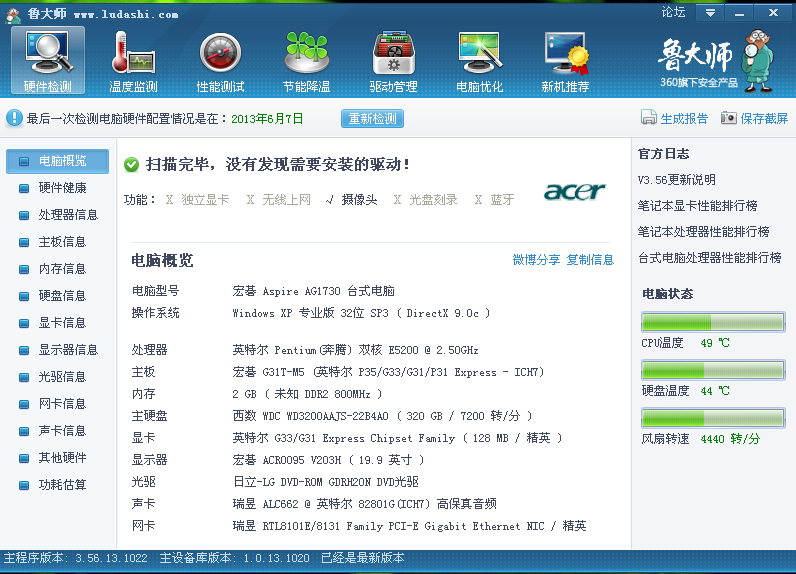This screenshot has height=574, width=796.
Task: Click the 摄像头 feature indicator
Action: [351, 200]
